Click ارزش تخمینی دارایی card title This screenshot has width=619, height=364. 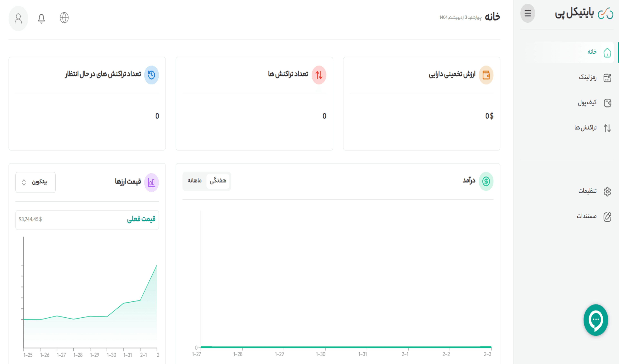tap(452, 74)
